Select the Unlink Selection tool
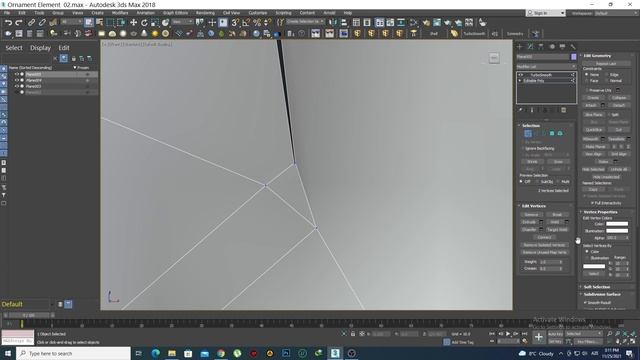The height and width of the screenshot is (360, 640). point(42,22)
